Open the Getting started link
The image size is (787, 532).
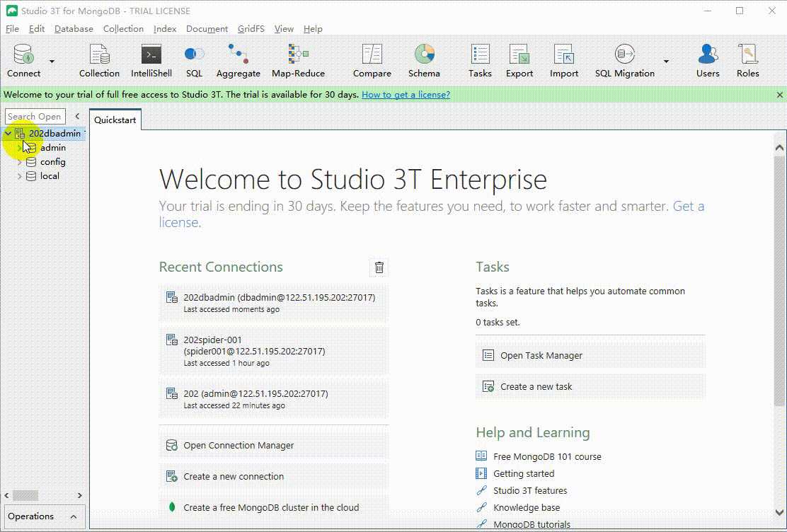524,473
